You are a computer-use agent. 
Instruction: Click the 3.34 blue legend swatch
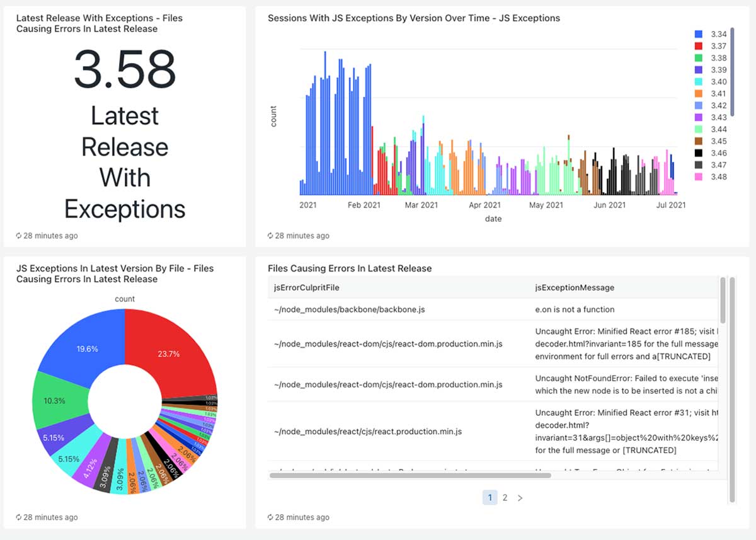[x=698, y=34]
